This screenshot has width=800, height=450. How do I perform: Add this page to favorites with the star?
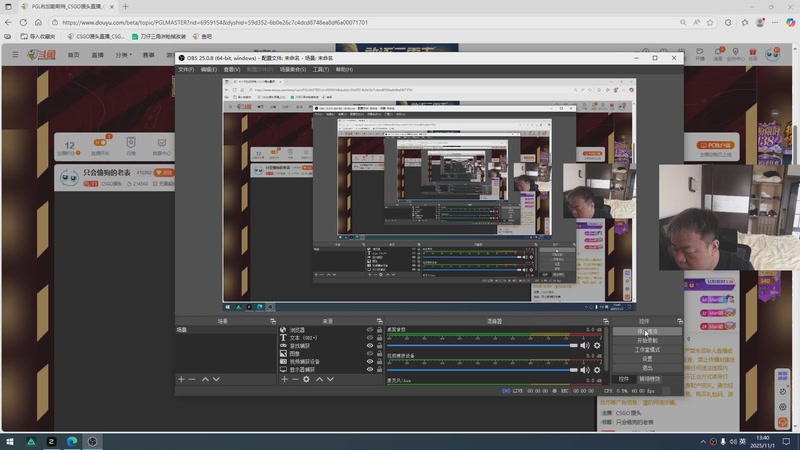[x=710, y=22]
